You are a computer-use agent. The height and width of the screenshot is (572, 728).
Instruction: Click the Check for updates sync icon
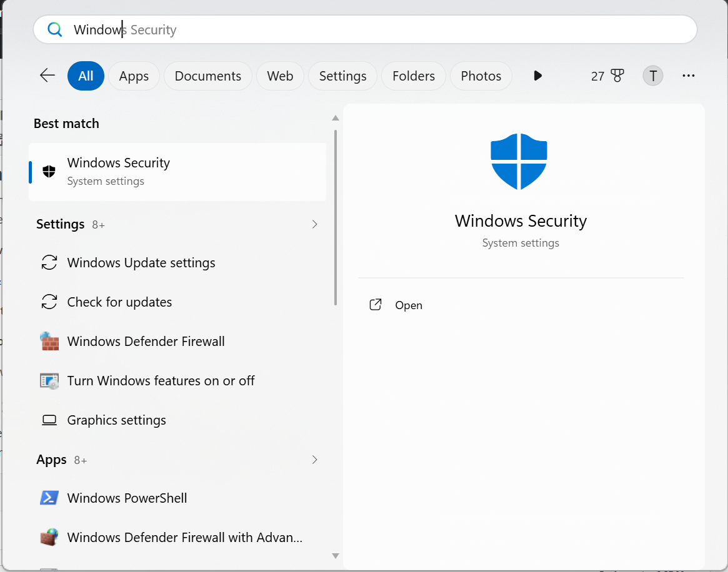point(49,302)
